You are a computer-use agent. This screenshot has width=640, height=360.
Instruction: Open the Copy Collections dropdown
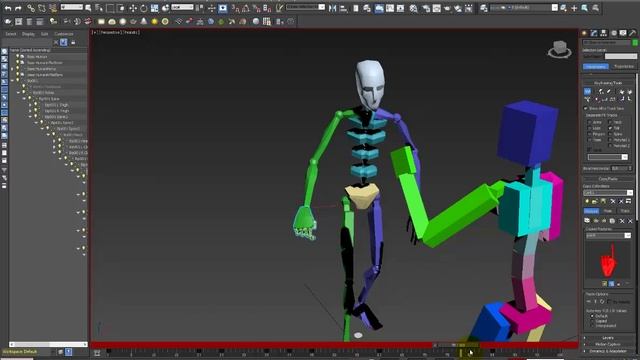point(608,193)
